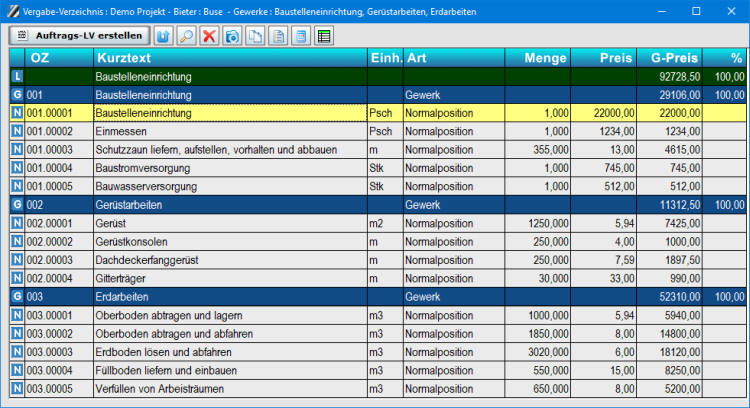Click the G-Preis 29106,00 in row 001
The image size is (750, 408).
tap(670, 95)
